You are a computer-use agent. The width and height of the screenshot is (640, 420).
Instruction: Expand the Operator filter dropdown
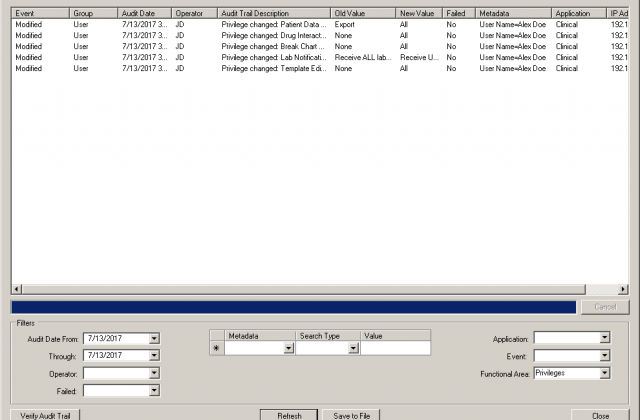click(154, 373)
